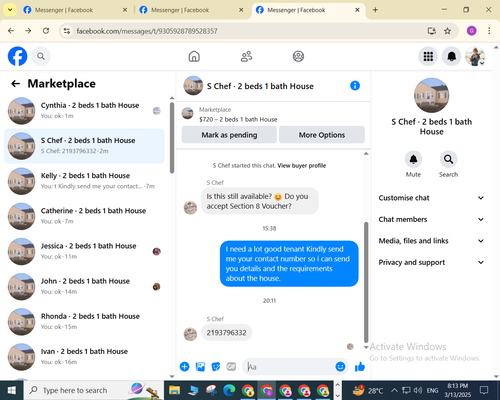Open the Rhonda conversation

coord(84,322)
